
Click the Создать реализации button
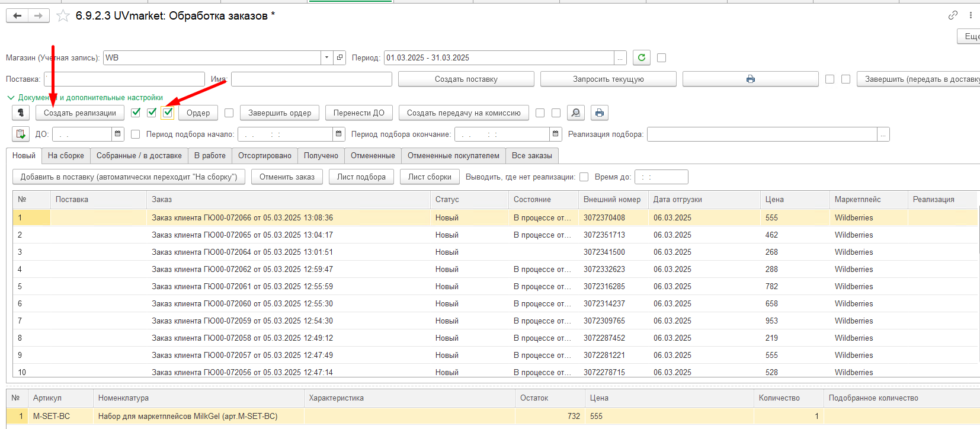pyautogui.click(x=80, y=113)
